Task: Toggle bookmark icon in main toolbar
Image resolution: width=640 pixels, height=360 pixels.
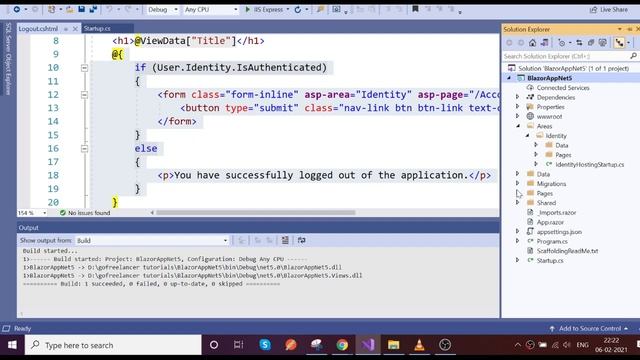Action: click(415, 9)
